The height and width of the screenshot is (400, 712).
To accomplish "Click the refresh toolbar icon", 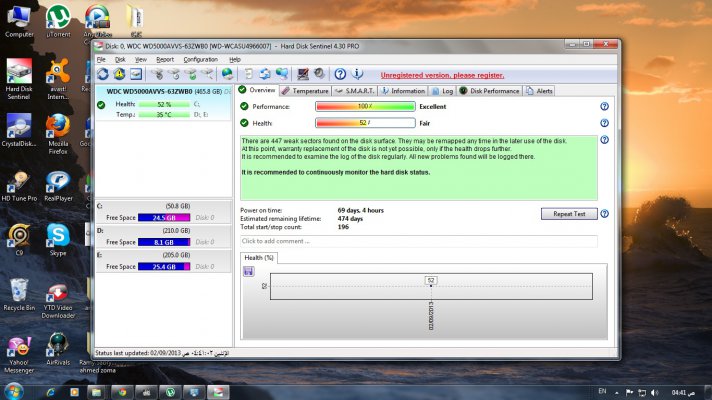I will click(x=103, y=74).
